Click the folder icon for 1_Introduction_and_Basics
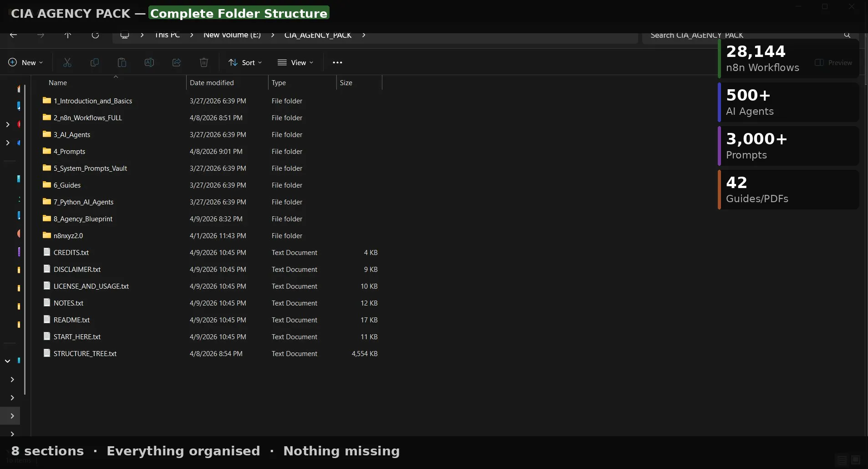 click(x=47, y=101)
